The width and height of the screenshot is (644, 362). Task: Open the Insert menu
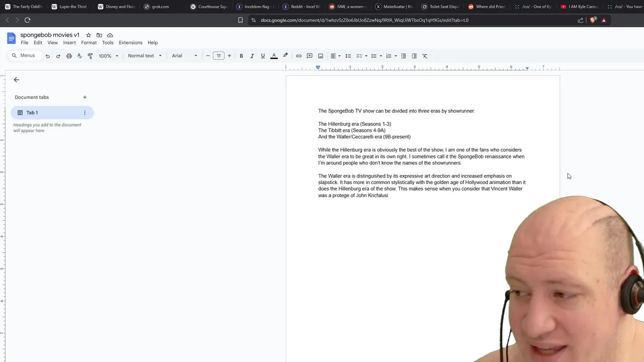[x=69, y=43]
